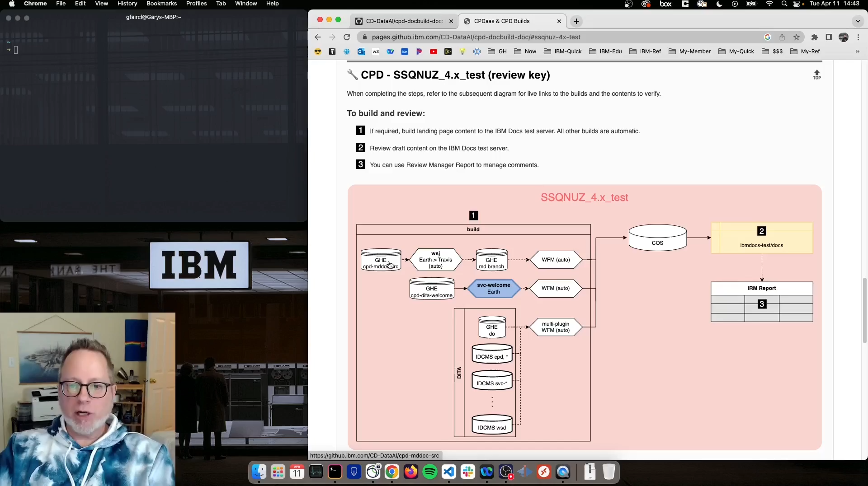Expand the $$$ bookmarks folder
The width and height of the screenshot is (868, 486).
(x=772, y=51)
